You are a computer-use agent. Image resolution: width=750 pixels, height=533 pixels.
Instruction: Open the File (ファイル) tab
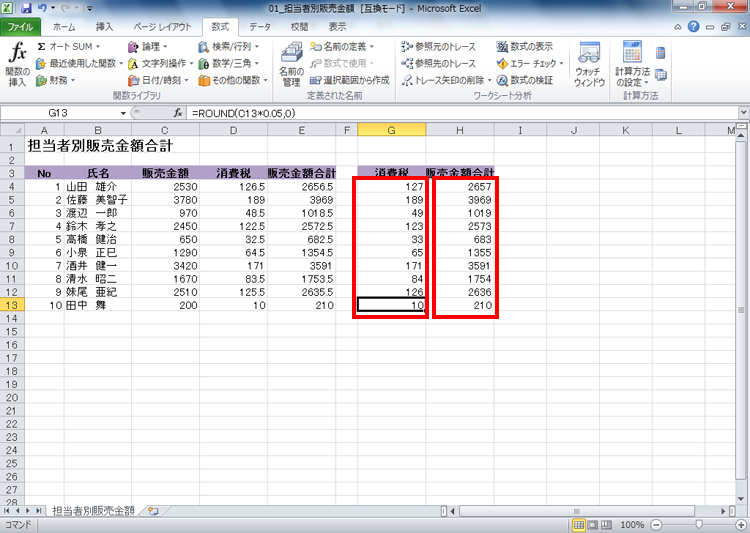[x=20, y=27]
